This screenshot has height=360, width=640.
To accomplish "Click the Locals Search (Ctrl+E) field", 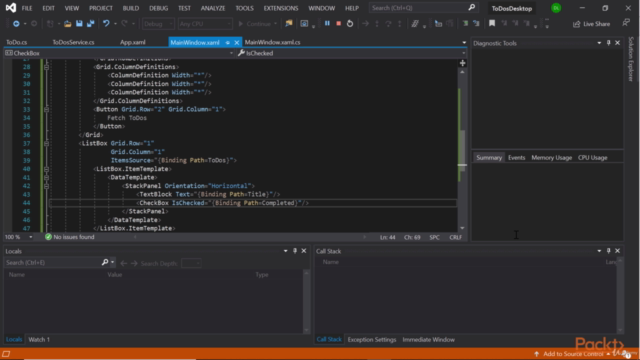I will pos(52,262).
